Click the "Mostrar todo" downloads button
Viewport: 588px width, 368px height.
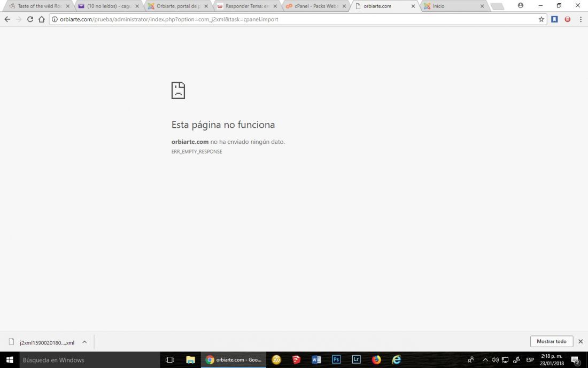tap(551, 341)
